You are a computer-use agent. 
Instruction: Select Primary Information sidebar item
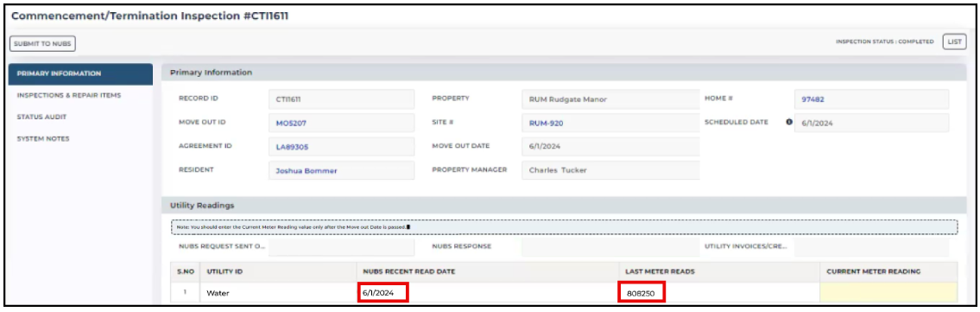pyautogui.click(x=80, y=73)
